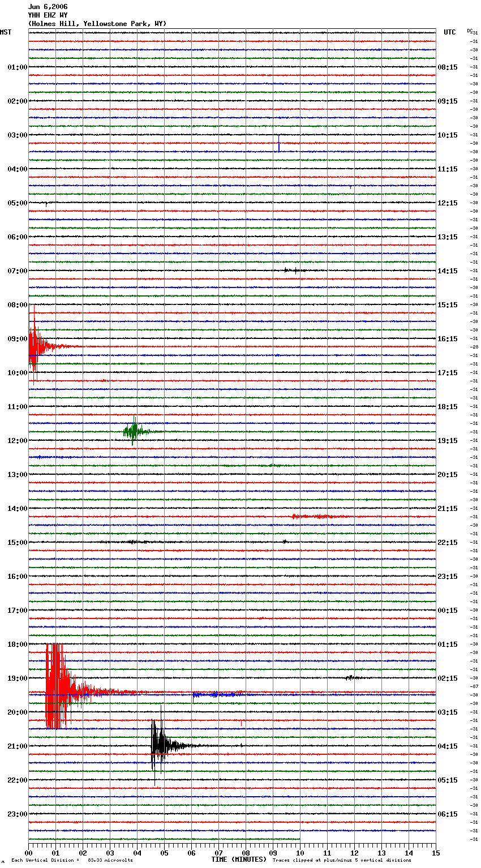Select the station code YHH EHZ WY
The width and height of the screenshot is (481, 868).
pos(48,15)
